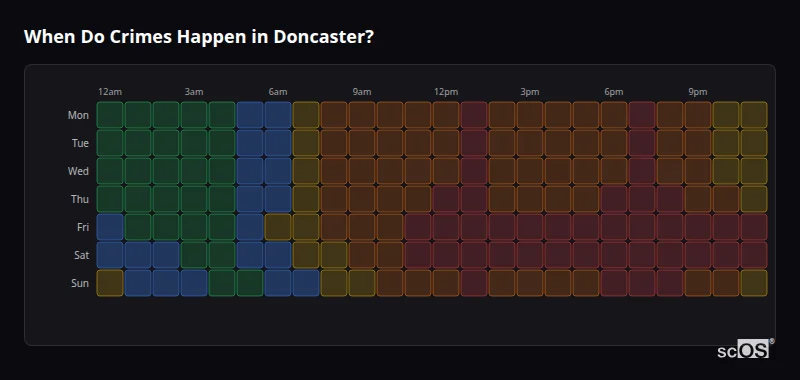Click the Thursday 9pm heatmap cell
Image resolution: width=800 pixels, height=380 pixels.
point(698,199)
